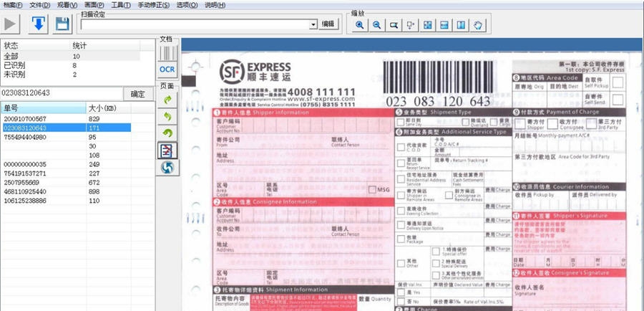This screenshot has height=311, width=644.
Task: Select highlighted list row 023083120643
Action: tap(66, 128)
